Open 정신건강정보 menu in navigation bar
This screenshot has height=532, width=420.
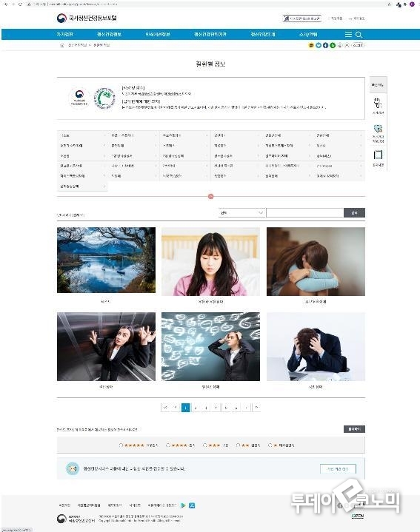tap(109, 34)
